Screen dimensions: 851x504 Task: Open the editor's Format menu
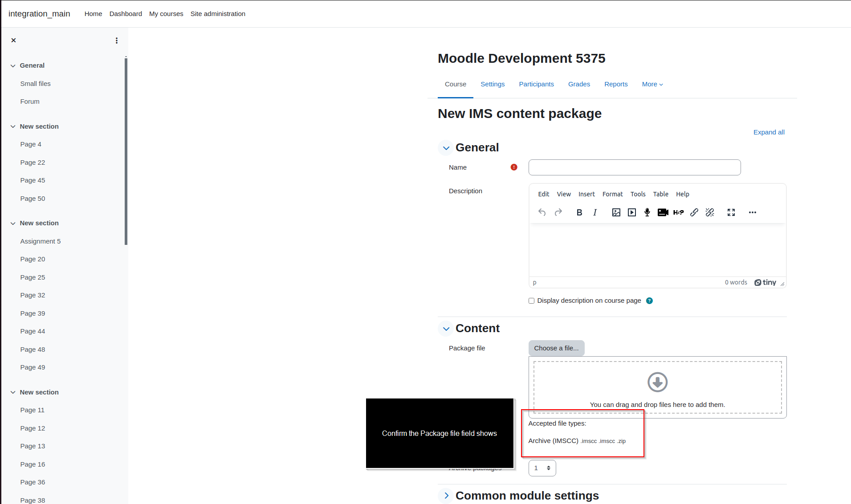pos(613,194)
